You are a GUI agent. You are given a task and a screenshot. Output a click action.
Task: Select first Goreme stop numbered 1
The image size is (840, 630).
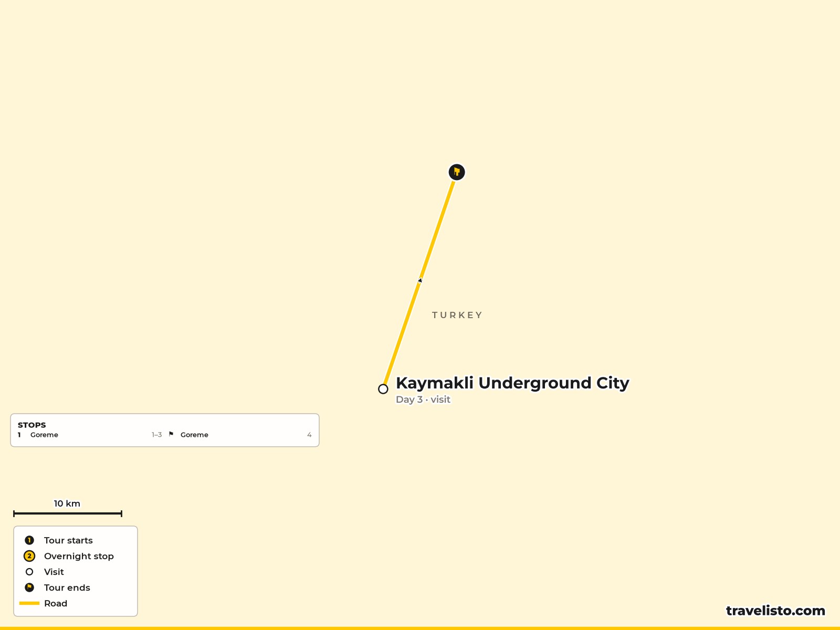(44, 435)
